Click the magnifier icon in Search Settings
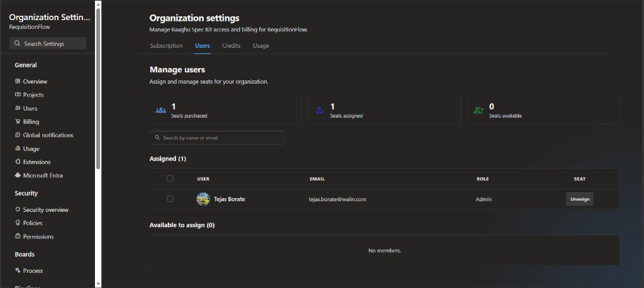The width and height of the screenshot is (644, 288). click(17, 43)
